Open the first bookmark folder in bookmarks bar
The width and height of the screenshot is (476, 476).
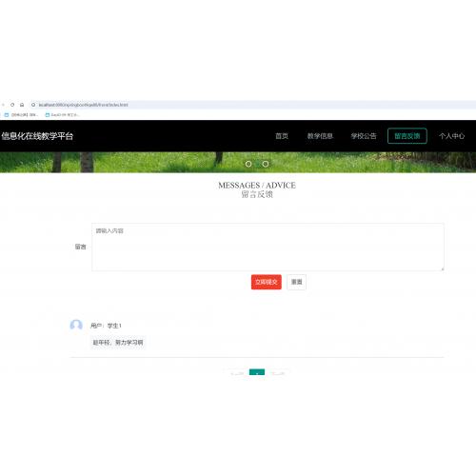point(21,115)
